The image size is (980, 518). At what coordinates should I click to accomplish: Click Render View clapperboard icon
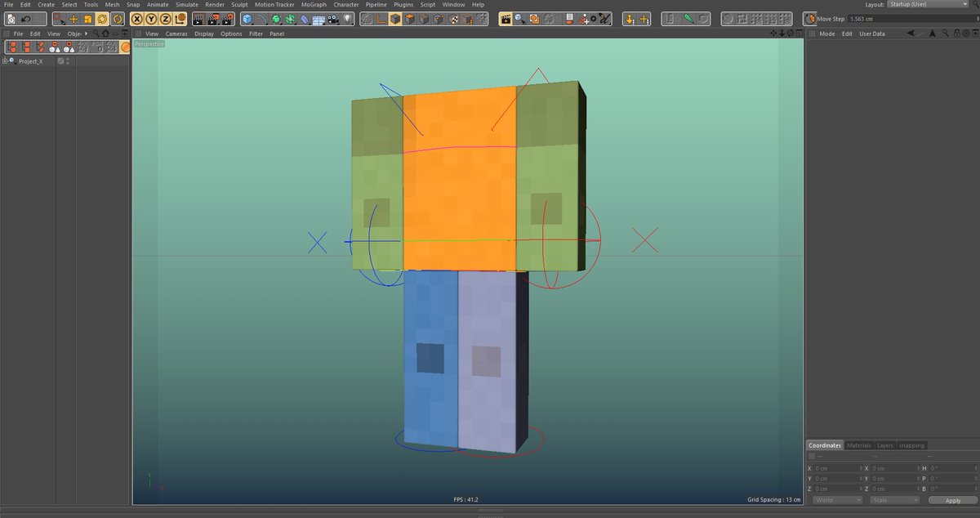pyautogui.click(x=198, y=18)
